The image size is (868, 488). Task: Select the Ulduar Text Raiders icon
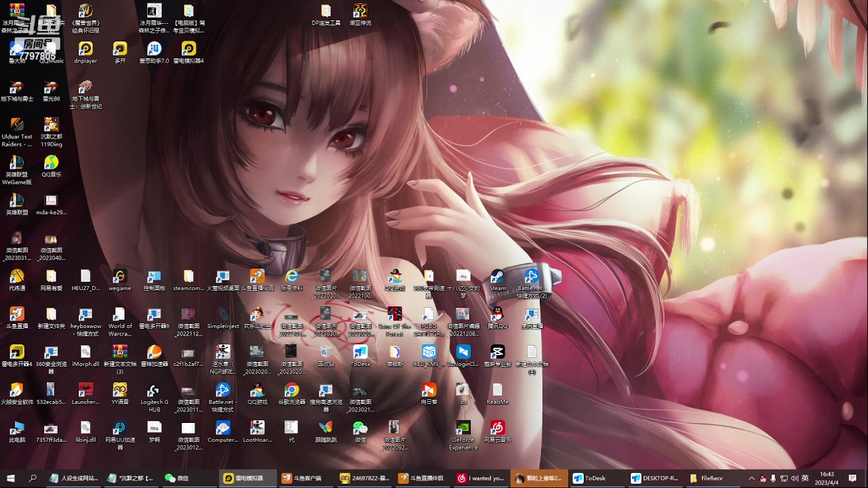[x=17, y=132]
